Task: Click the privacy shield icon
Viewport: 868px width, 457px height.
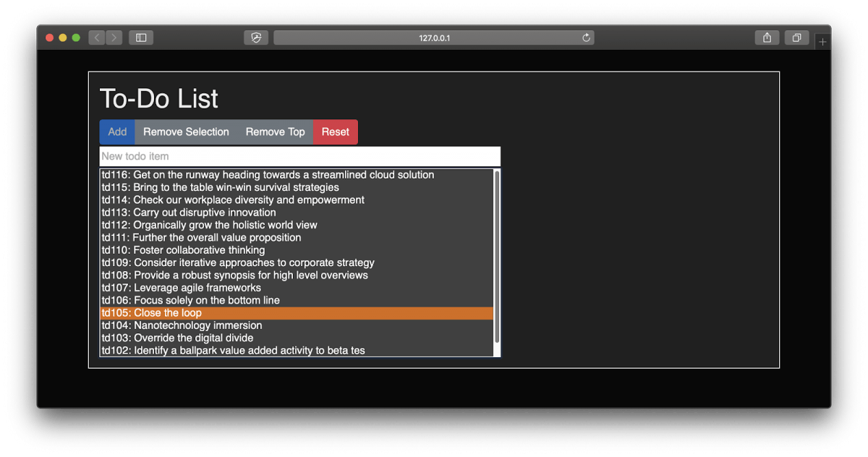Action: [x=256, y=38]
